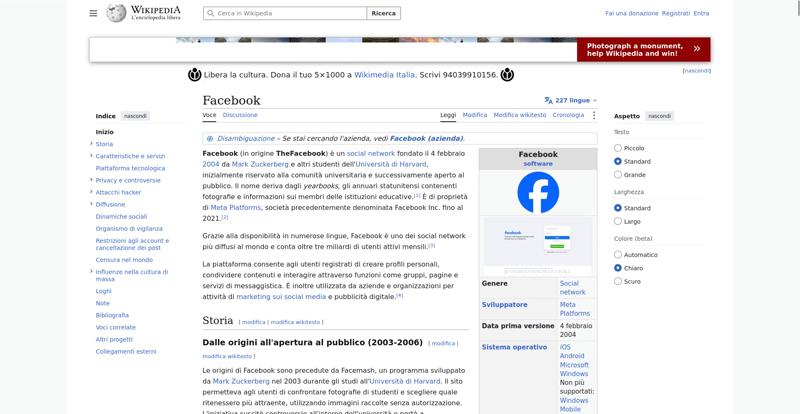
Task: Expand Attacchi hacker in index
Action: pos(91,192)
